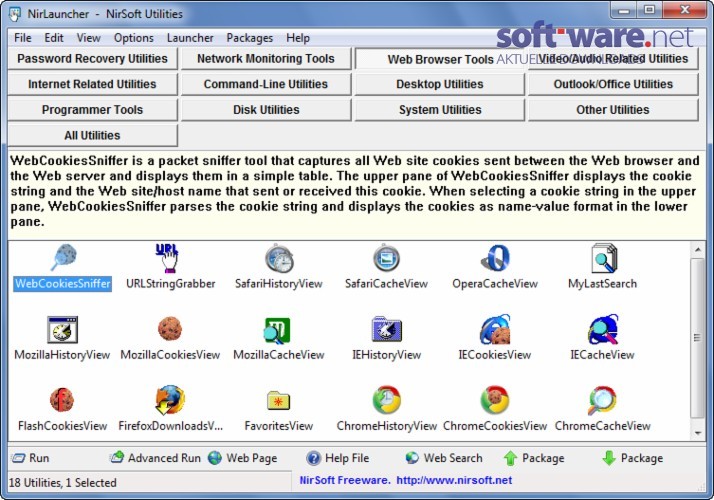The height and width of the screenshot is (500, 714).
Task: Select the FlashCookiesView icon
Action: [x=62, y=400]
